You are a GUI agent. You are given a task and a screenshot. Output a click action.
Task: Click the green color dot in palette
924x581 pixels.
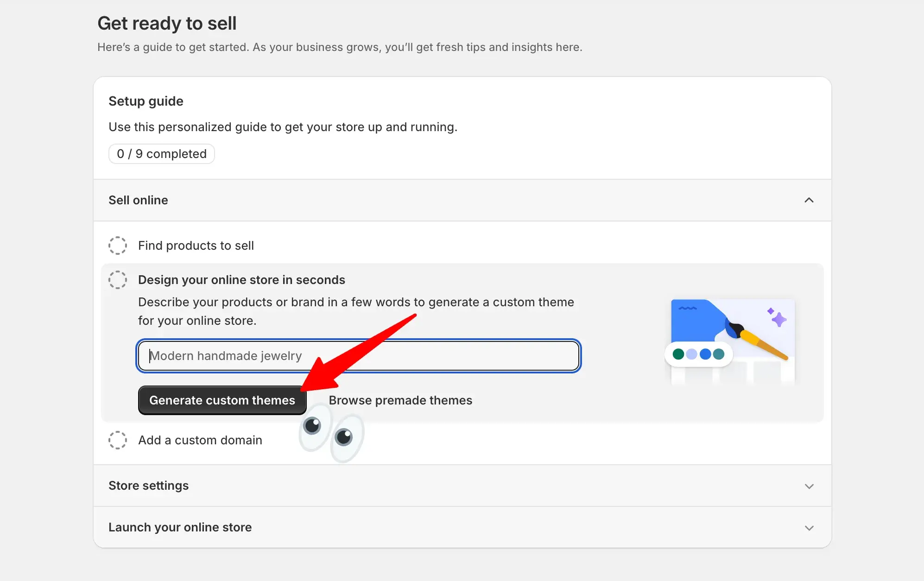(678, 354)
